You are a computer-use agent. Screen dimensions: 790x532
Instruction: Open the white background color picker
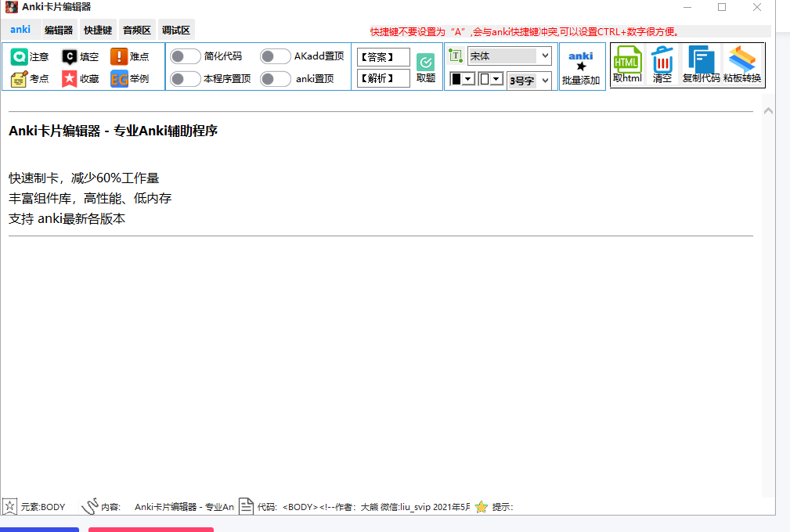pos(491,79)
